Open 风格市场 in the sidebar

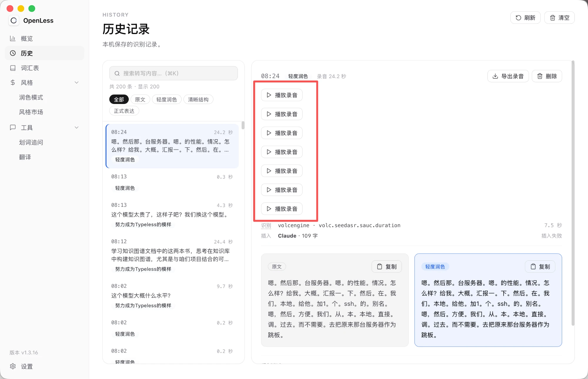(31, 112)
